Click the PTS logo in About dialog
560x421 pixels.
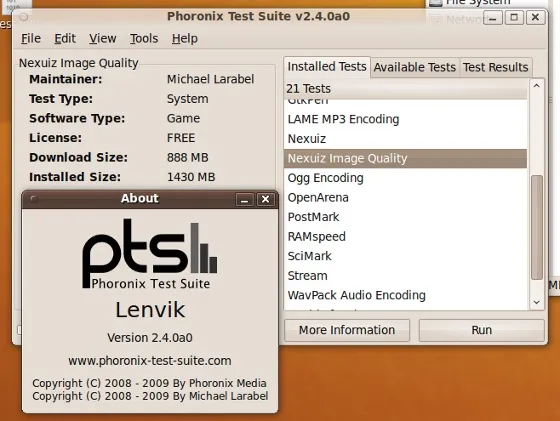(150, 254)
